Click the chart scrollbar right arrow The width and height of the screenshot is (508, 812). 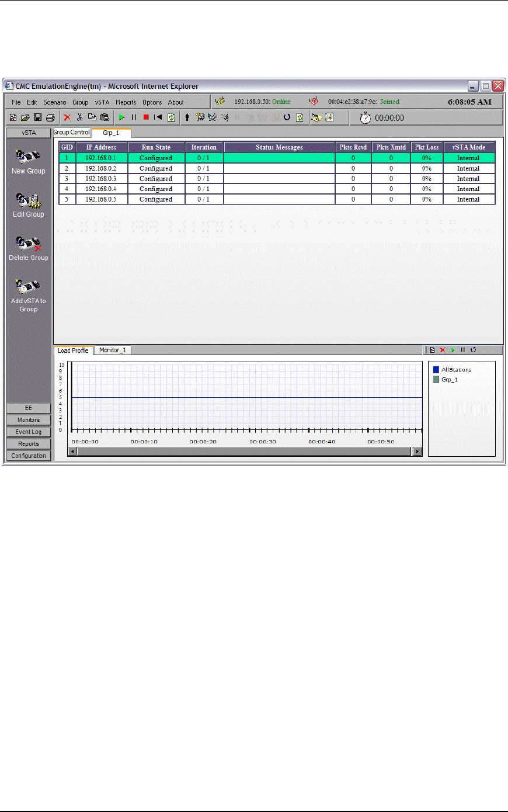[x=417, y=451]
